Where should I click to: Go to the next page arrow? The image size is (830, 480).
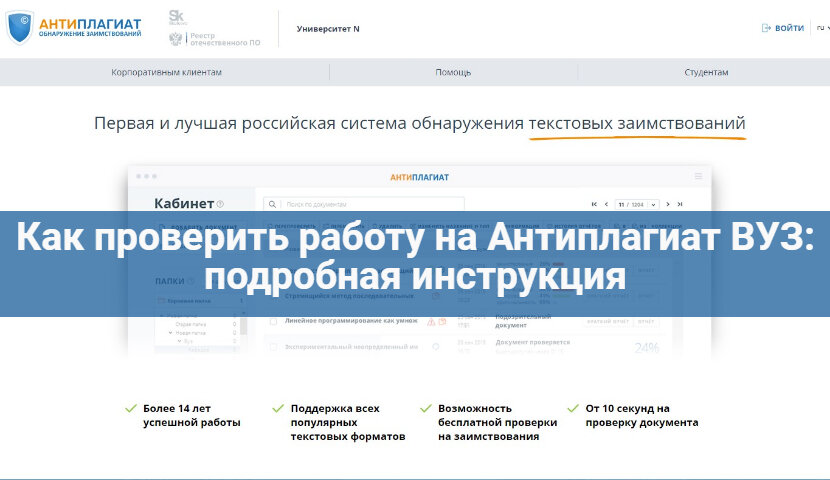[667, 204]
